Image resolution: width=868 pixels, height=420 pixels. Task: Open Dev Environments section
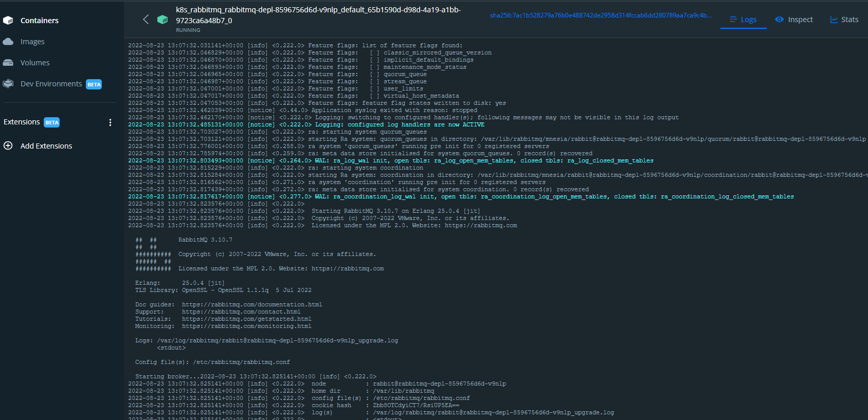pos(51,84)
